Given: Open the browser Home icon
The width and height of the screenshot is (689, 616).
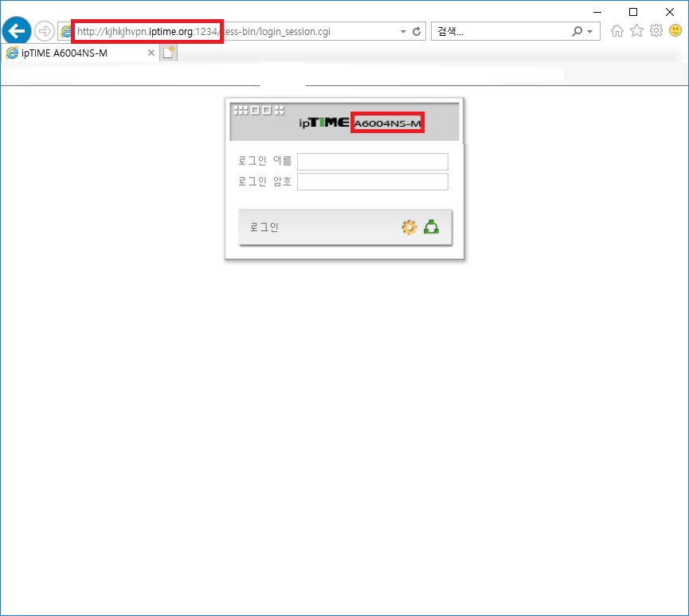Looking at the screenshot, I should 617,31.
